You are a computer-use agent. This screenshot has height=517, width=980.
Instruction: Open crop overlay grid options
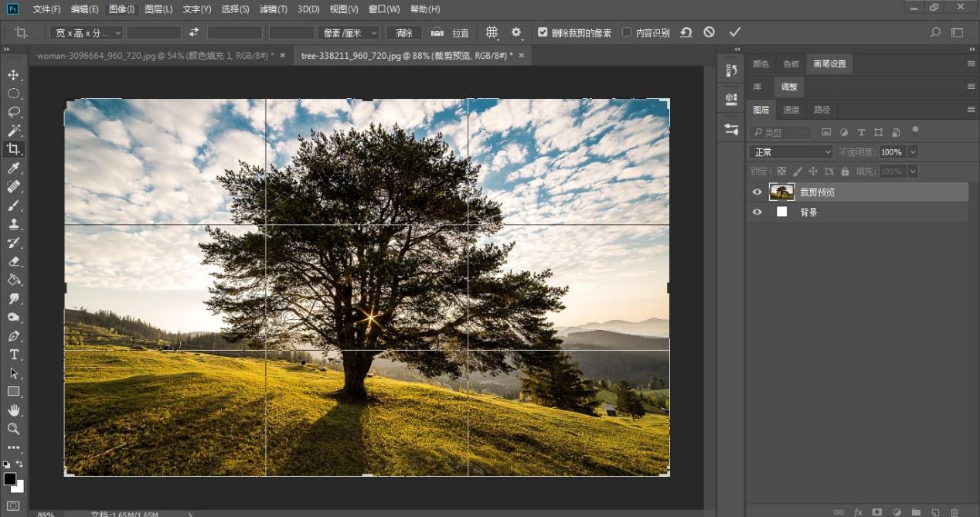coord(492,32)
